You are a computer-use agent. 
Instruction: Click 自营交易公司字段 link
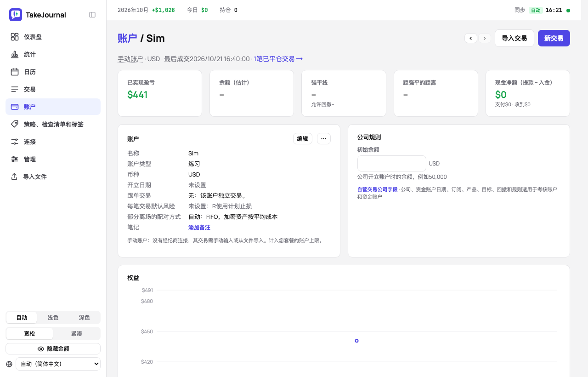[377, 189]
